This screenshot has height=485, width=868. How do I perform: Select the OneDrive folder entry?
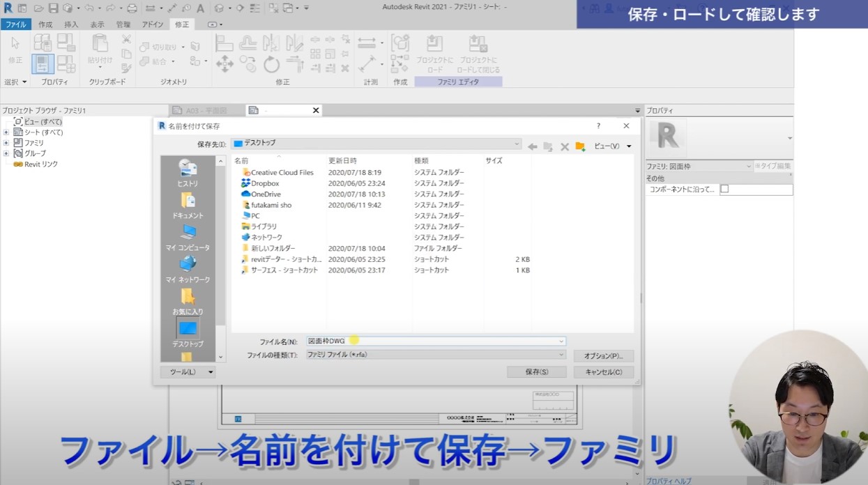pyautogui.click(x=265, y=194)
